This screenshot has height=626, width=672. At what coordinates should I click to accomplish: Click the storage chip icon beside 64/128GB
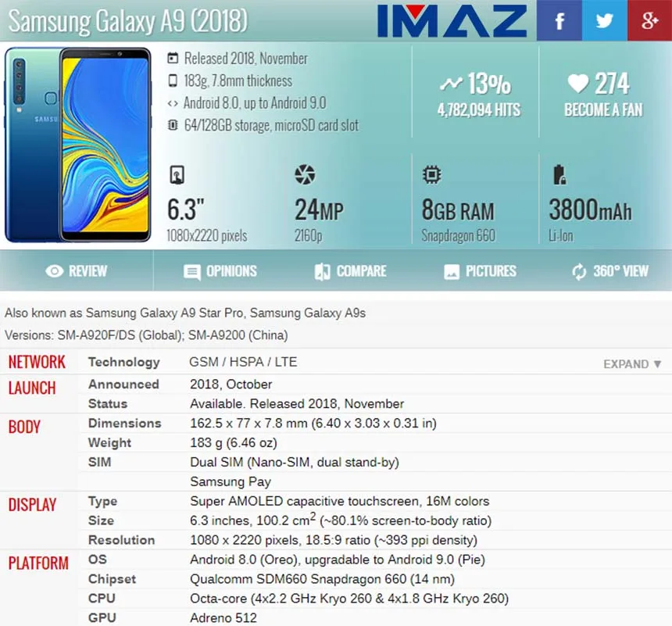pos(172,125)
